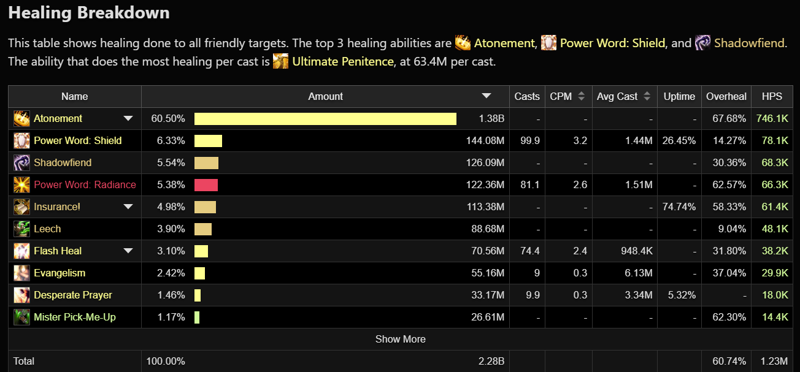Viewport: 800px width, 372px height.
Task: Click the Evangelism spell icon
Action: click(x=21, y=273)
